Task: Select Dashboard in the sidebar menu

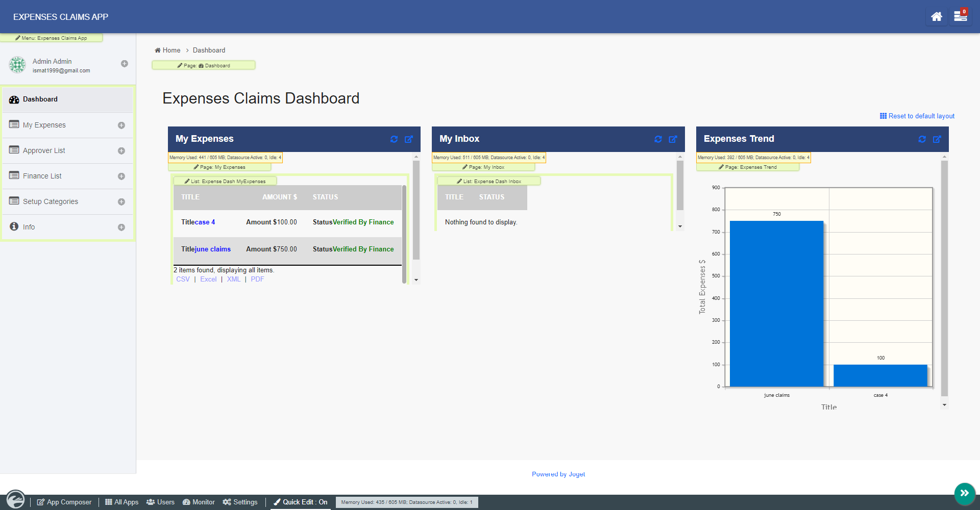Action: pos(67,99)
